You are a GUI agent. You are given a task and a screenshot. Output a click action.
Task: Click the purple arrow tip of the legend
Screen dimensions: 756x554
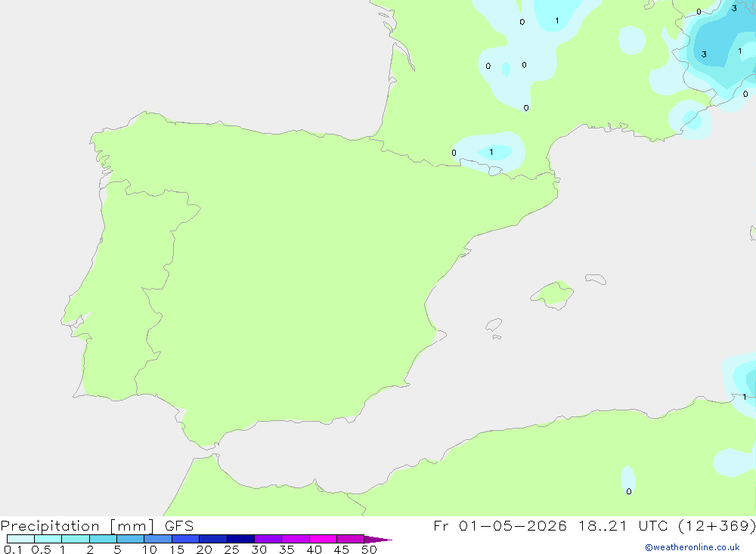[x=378, y=539]
